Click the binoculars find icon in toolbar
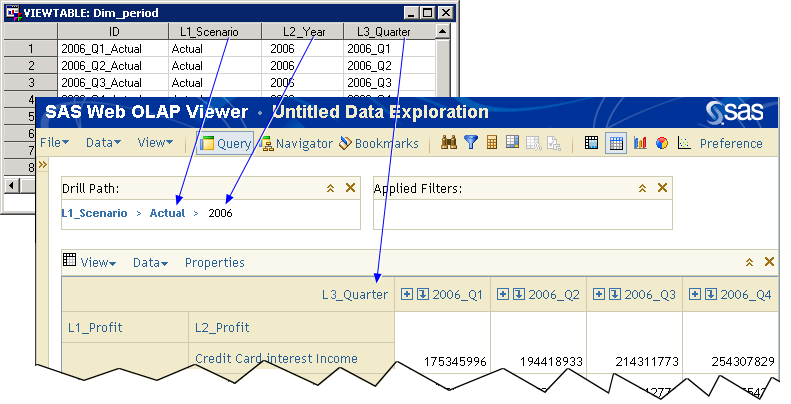The image size is (791, 404). tap(449, 143)
